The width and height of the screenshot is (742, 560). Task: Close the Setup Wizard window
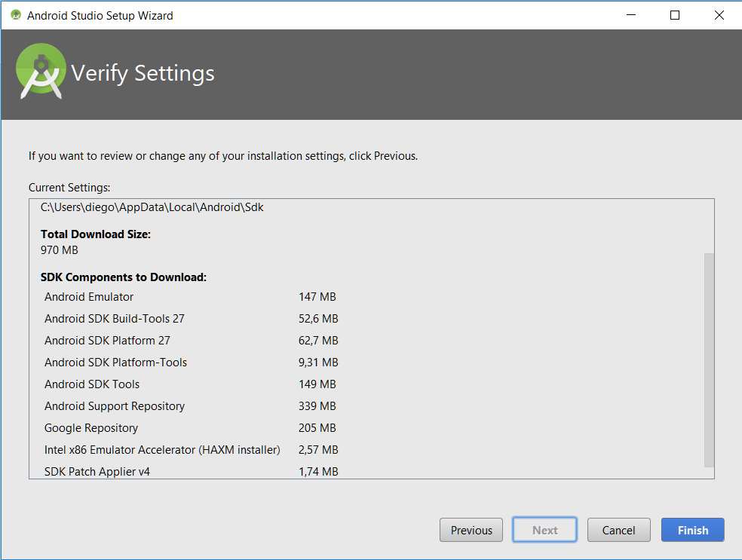click(x=719, y=15)
